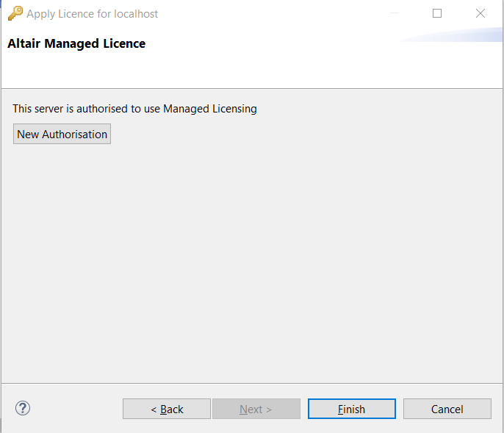Click the 'Apply Licence for localhost' title text

(93, 14)
